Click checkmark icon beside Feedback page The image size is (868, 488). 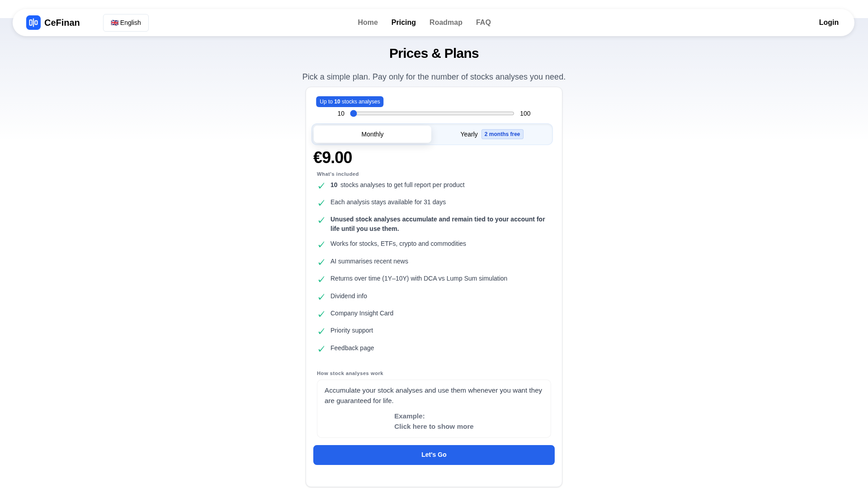tap(321, 349)
